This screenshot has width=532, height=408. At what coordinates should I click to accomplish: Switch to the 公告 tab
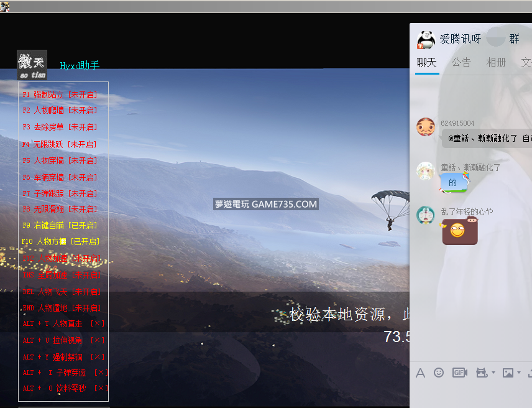(x=461, y=63)
